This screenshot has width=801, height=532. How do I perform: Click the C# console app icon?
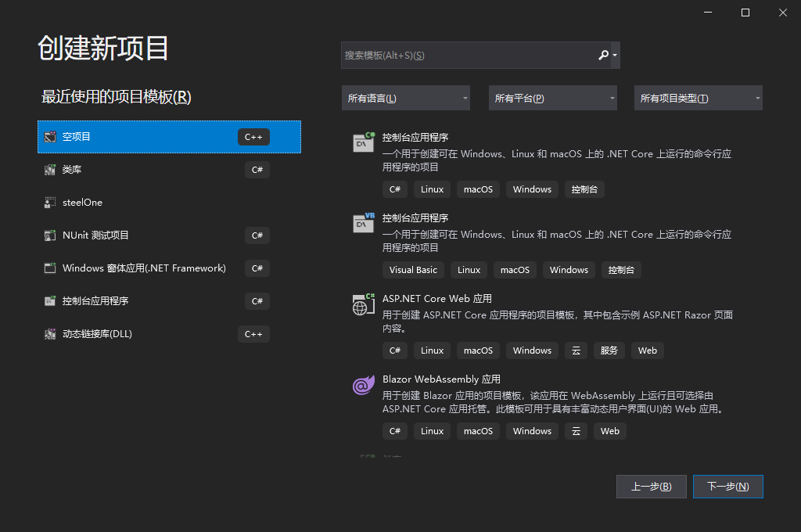click(x=364, y=142)
